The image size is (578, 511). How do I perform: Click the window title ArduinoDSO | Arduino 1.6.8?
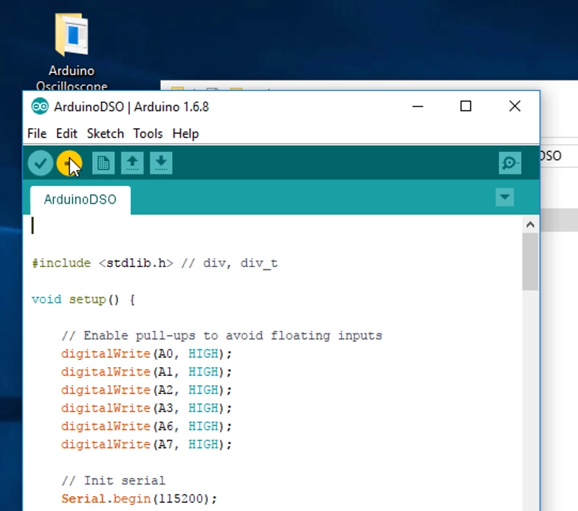(x=131, y=107)
